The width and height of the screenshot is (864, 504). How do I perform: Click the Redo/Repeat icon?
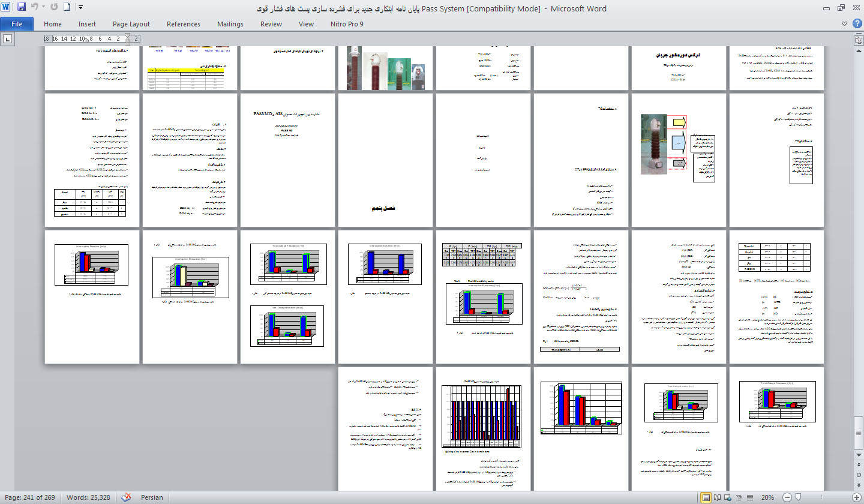(x=54, y=8)
